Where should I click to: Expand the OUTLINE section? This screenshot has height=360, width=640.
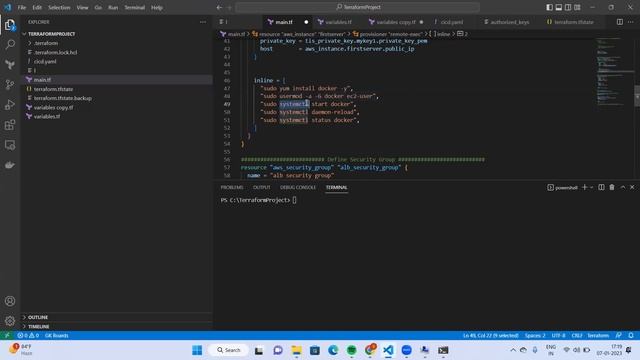pos(38,317)
